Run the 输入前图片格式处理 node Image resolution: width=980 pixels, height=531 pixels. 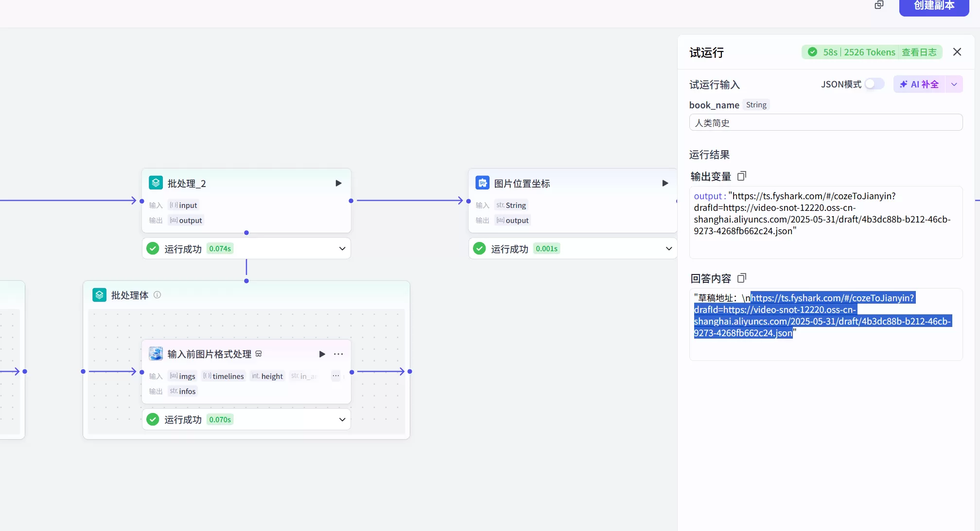(322, 354)
